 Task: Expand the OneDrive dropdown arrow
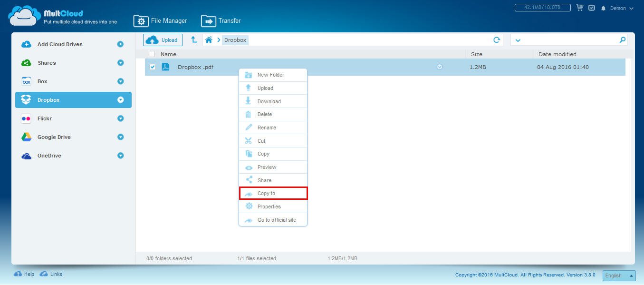[x=120, y=156]
